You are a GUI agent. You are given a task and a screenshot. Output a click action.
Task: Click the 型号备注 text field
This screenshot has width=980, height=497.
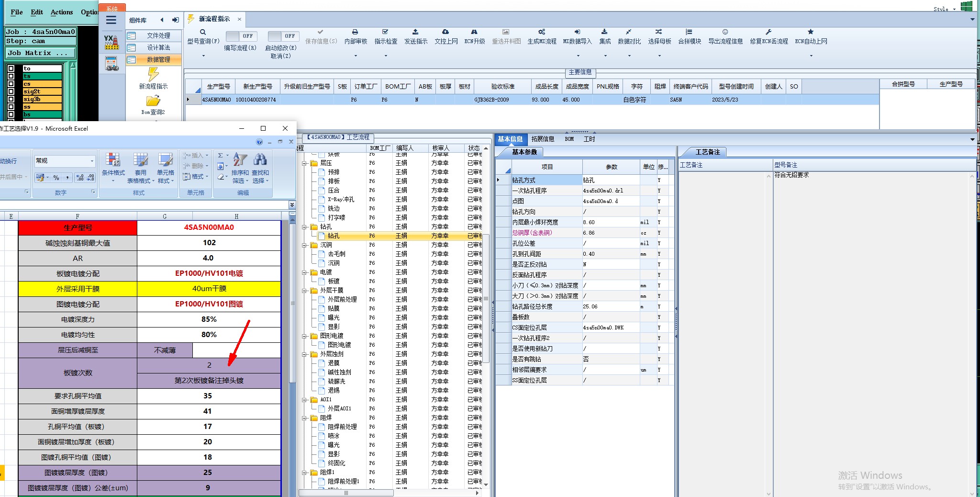click(x=871, y=333)
